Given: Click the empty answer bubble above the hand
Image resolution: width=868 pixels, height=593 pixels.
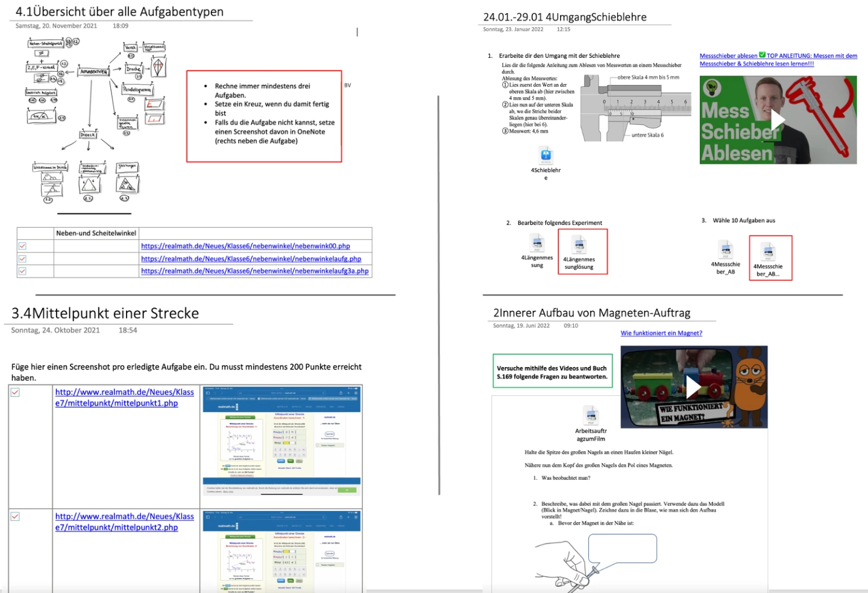Looking at the screenshot, I should [x=622, y=548].
